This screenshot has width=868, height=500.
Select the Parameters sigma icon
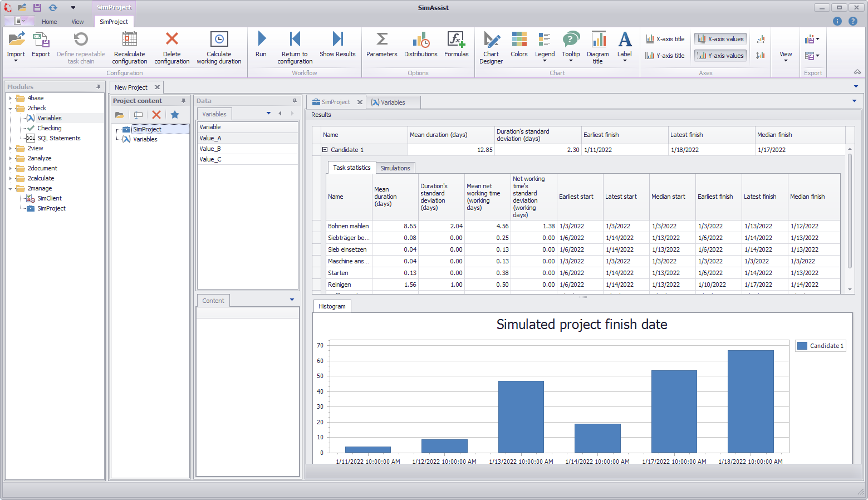pos(381,47)
